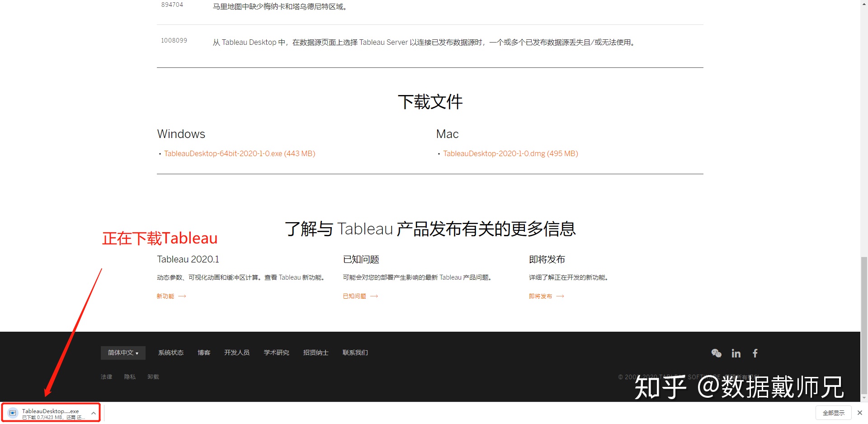This screenshot has height=424, width=868.
Task: Click the TableauDesktop exe file icon in download bar
Action: pos(13,413)
